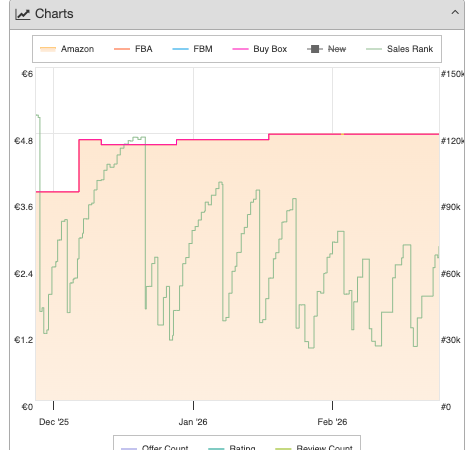The height and width of the screenshot is (450, 474).
Task: Click the Sales Rank green color swatch
Action: click(374, 49)
